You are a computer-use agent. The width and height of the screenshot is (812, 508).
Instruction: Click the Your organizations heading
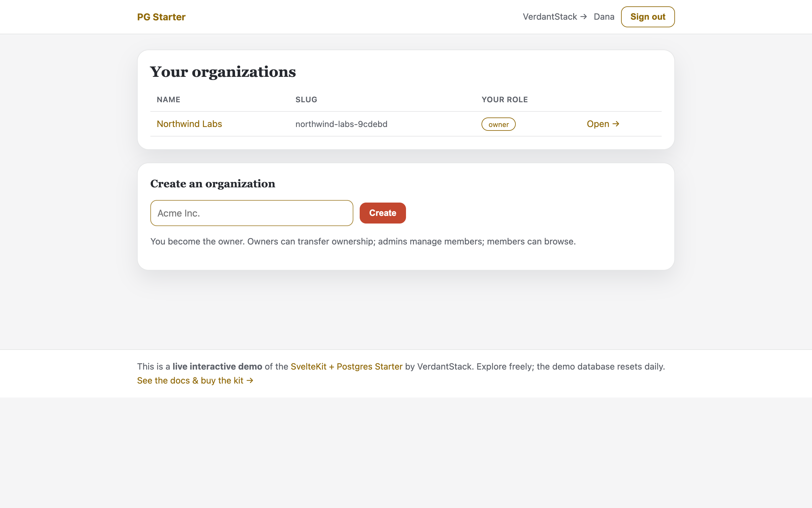[223, 72]
